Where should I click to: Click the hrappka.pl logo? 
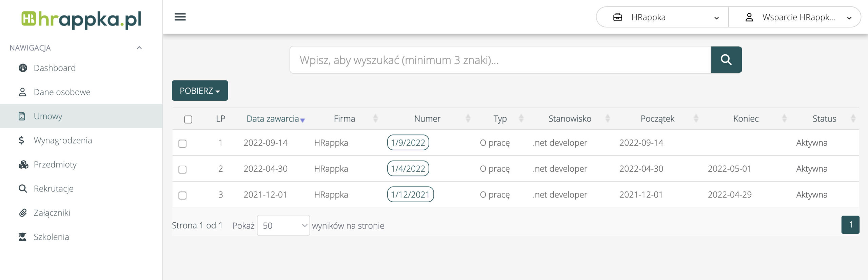[81, 19]
